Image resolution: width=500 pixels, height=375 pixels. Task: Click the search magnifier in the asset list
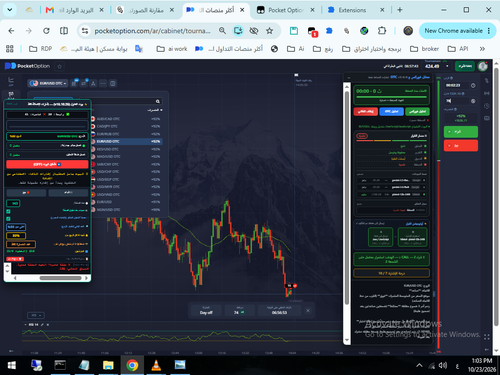click(158, 101)
